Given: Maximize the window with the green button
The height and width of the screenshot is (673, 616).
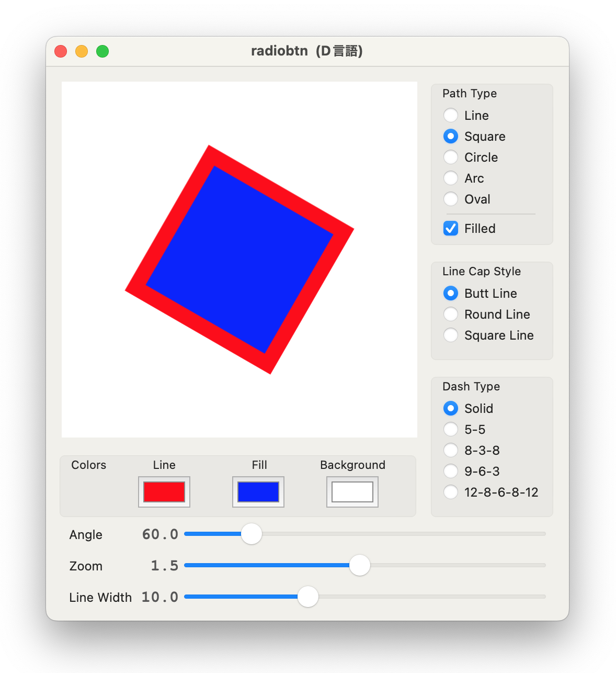Looking at the screenshot, I should [x=102, y=51].
